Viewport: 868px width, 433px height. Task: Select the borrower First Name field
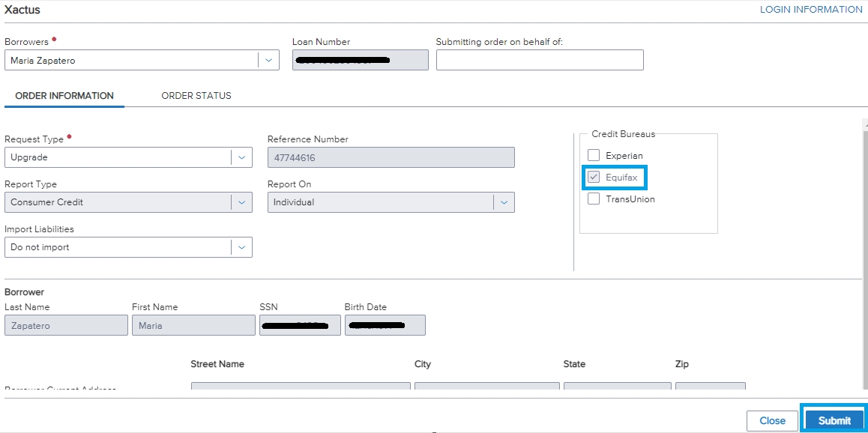(193, 326)
